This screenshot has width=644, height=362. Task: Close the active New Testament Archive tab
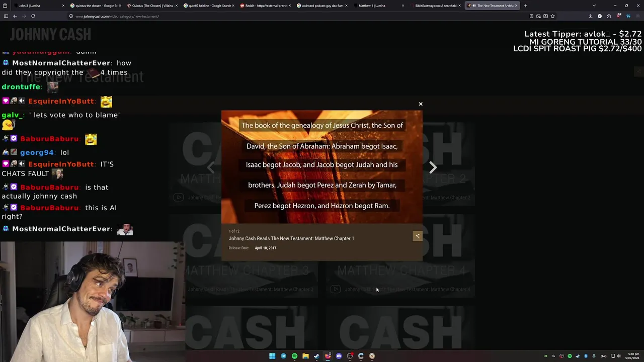point(516,6)
